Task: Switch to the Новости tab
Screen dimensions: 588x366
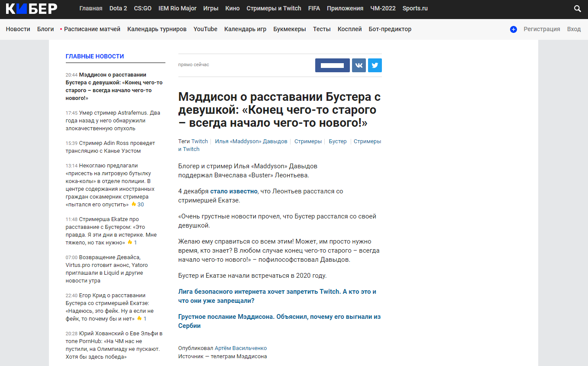Action: (x=18, y=29)
